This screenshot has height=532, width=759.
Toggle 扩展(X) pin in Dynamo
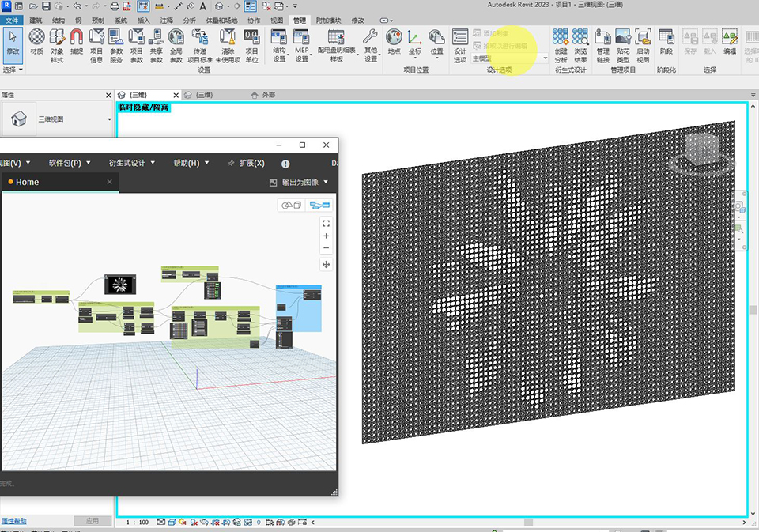coord(231,163)
